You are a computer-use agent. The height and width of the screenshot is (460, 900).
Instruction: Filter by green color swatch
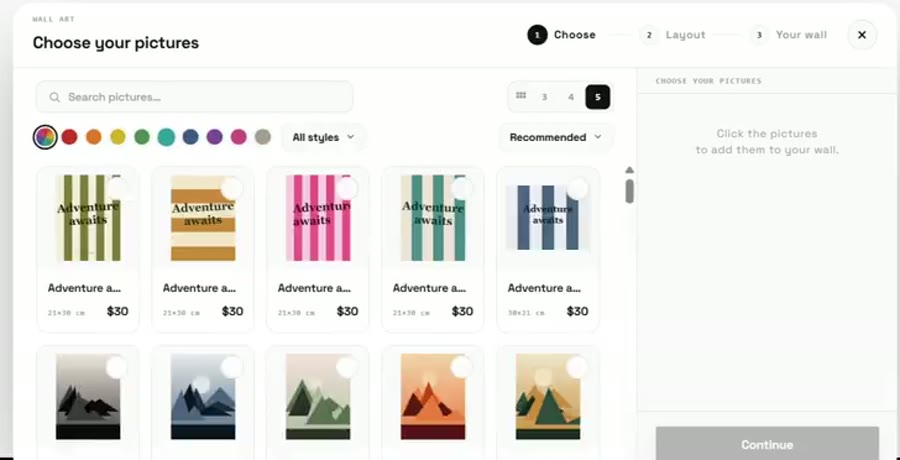point(142,137)
